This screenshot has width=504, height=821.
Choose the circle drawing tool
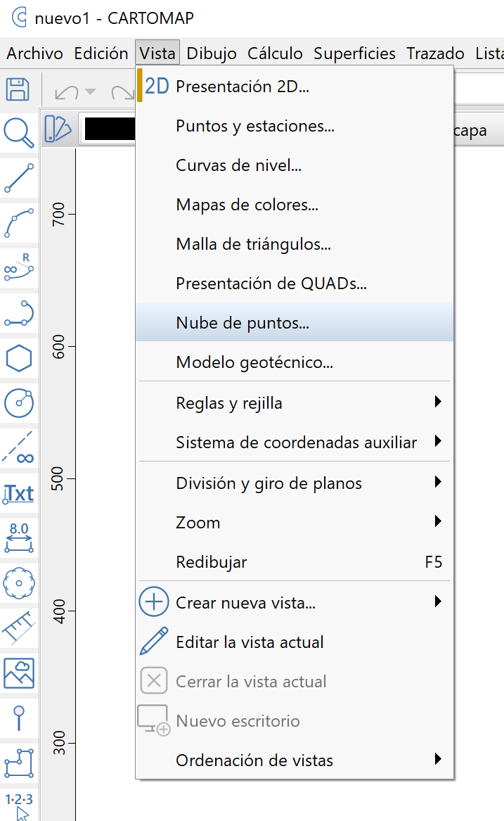tap(19, 403)
